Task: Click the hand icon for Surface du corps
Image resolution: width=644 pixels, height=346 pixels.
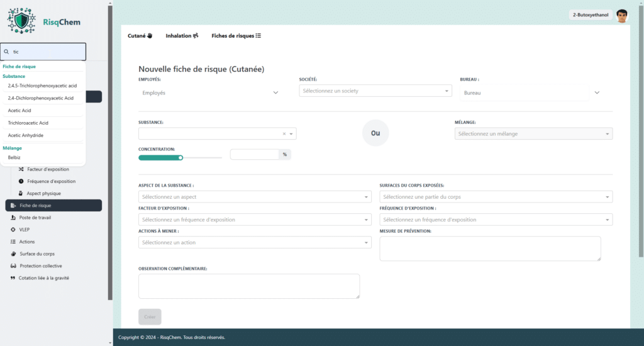Action: point(13,254)
